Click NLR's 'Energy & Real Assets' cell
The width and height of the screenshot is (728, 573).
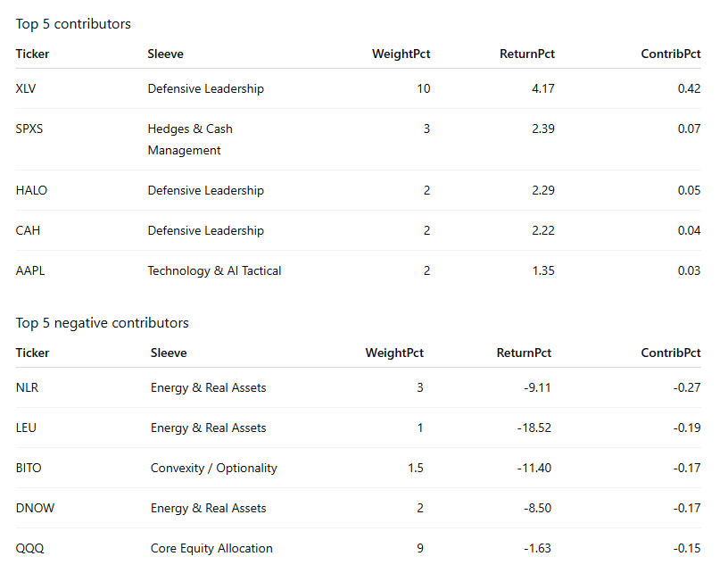209,387
